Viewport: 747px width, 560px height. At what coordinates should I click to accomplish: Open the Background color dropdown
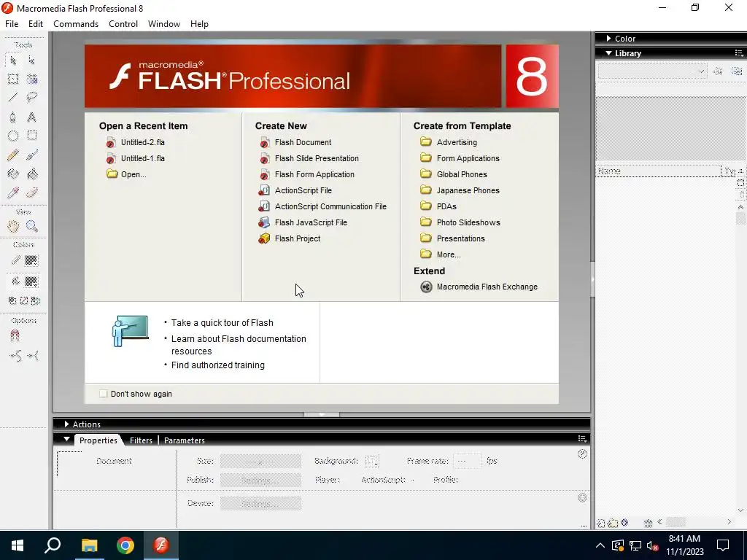click(371, 461)
